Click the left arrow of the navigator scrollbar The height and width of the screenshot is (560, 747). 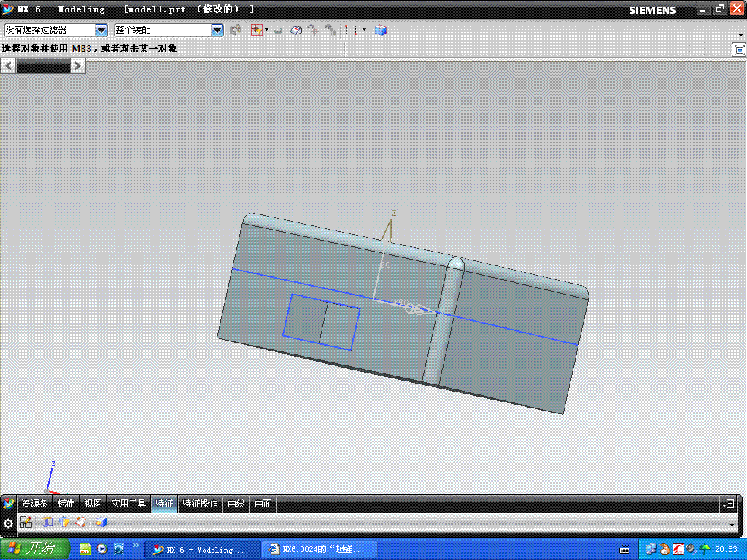point(8,66)
